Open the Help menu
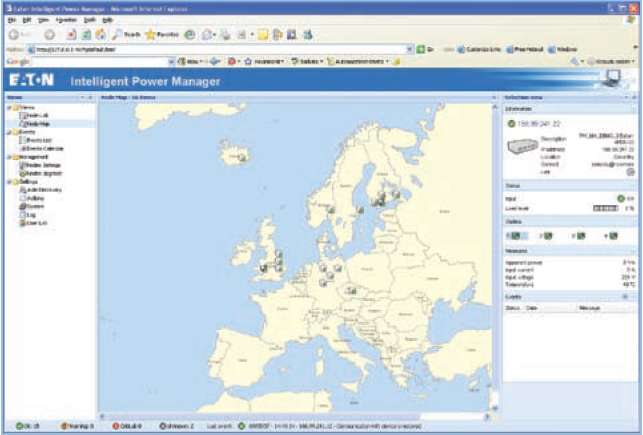Viewport: 643px width, 435px height. pos(107,20)
